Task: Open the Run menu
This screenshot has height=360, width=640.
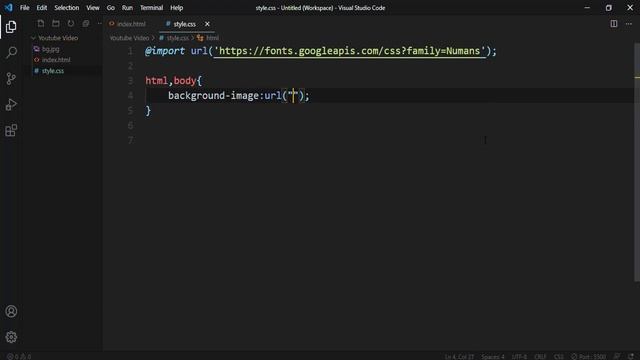Action: (127, 8)
